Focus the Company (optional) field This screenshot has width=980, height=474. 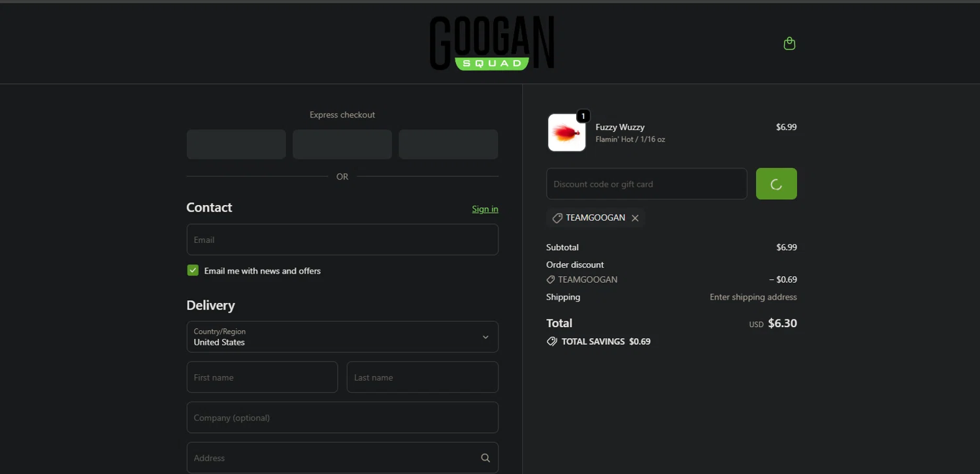coord(342,418)
